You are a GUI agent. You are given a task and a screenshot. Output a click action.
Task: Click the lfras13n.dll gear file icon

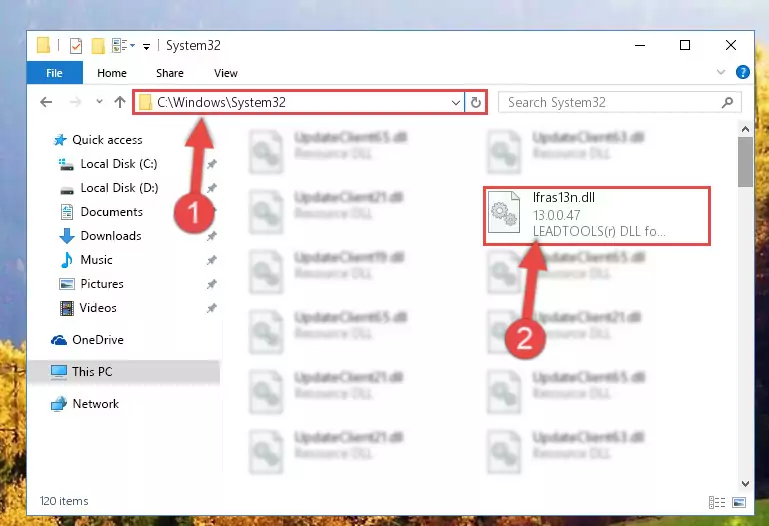(504, 212)
